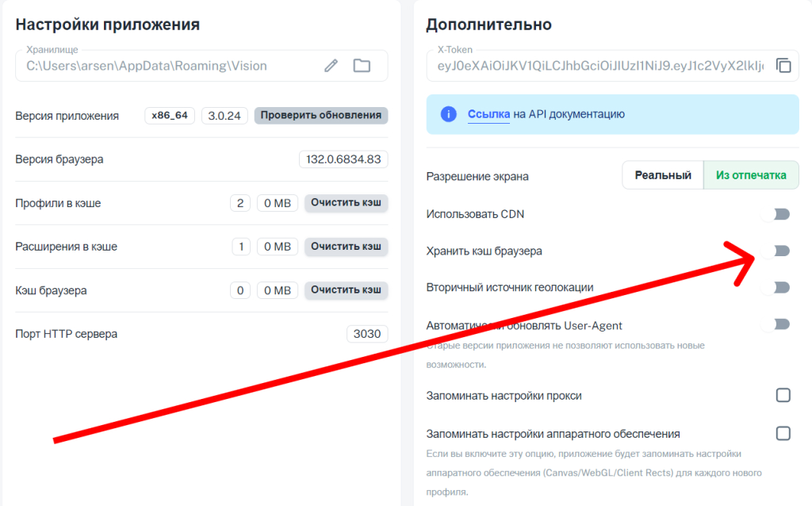Screen dimensions: 812x506
Task: Open Ссылка link to API documentation
Action: point(488,114)
